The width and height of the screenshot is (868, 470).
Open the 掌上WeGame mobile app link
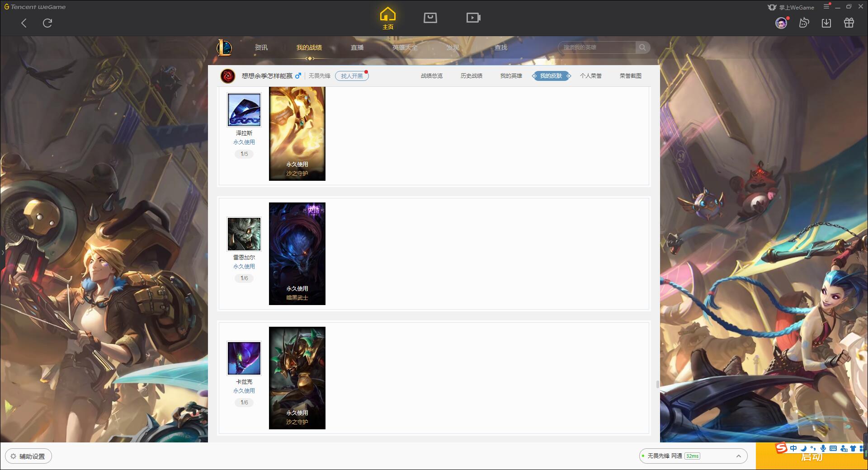click(x=791, y=7)
